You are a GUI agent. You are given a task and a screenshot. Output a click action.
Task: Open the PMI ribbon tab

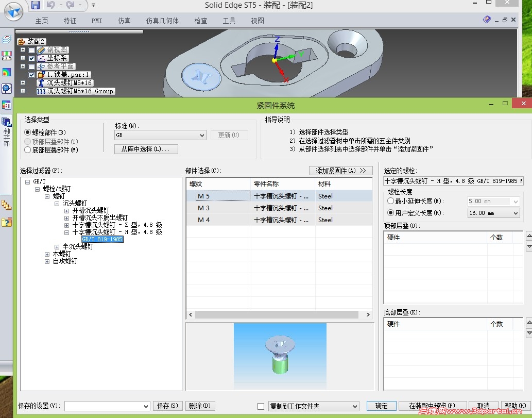click(97, 21)
